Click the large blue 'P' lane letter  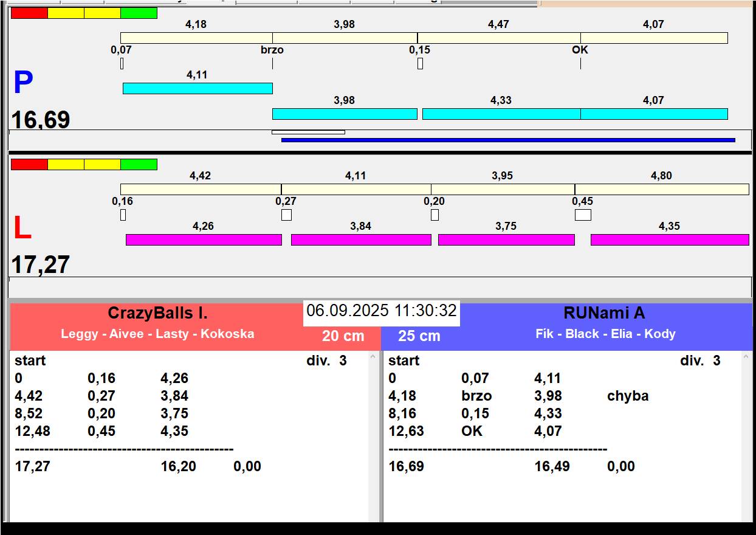tap(23, 83)
